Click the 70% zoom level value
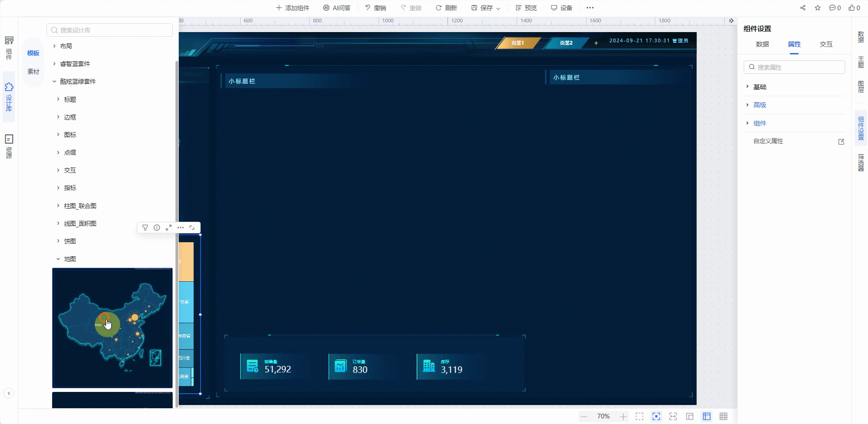This screenshot has width=868, height=424. (x=603, y=417)
